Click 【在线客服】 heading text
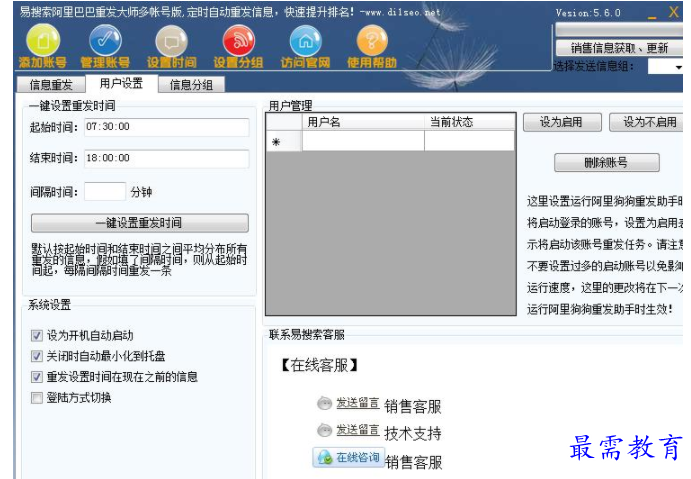This screenshot has width=691, height=479. tap(319, 365)
